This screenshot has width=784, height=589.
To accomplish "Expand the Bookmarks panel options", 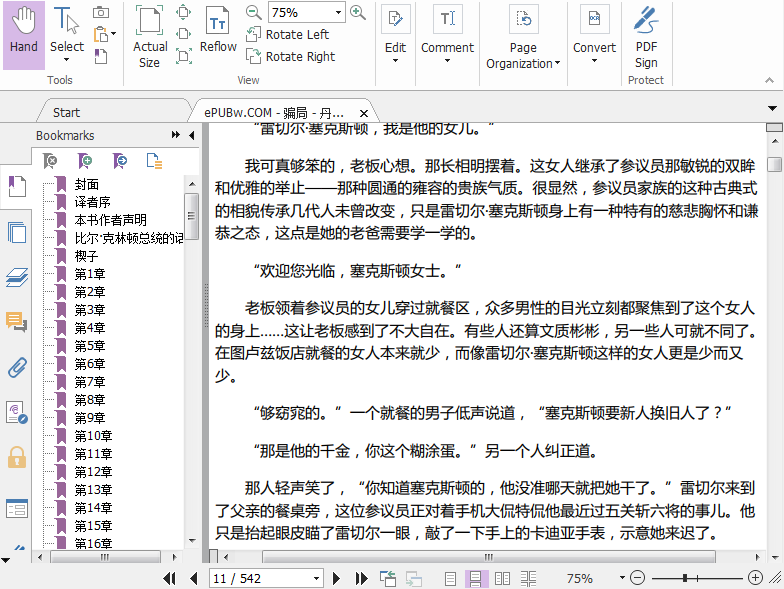I will [x=176, y=135].
